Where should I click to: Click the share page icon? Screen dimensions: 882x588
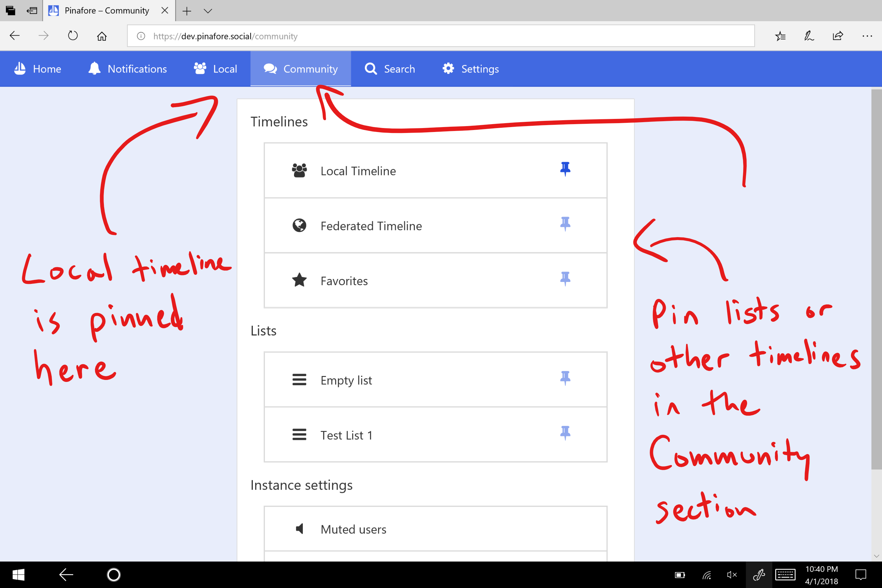[838, 36]
